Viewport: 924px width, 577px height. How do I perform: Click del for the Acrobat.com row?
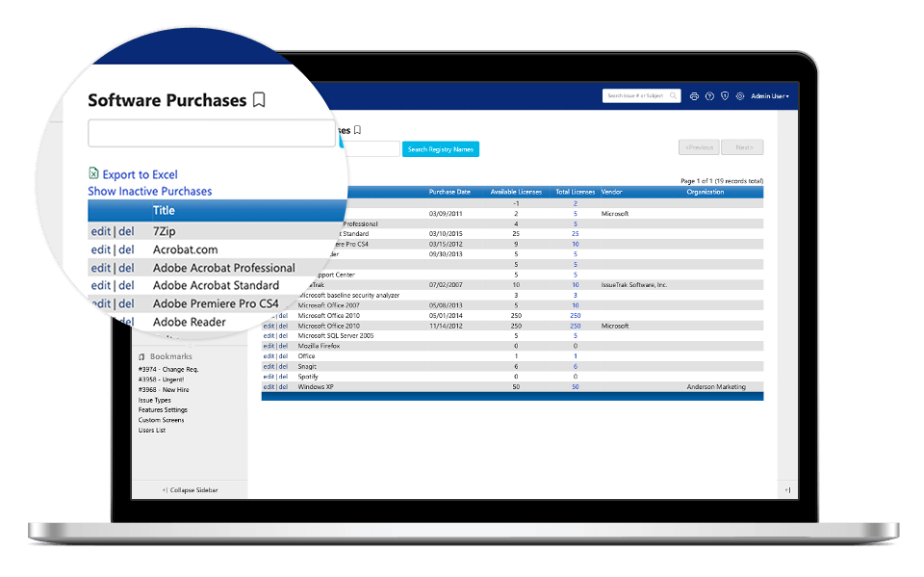tap(126, 249)
